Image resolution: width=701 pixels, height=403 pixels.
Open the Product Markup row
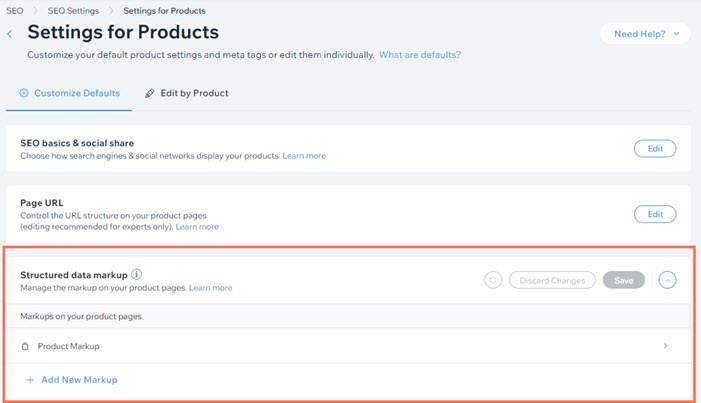click(x=348, y=346)
